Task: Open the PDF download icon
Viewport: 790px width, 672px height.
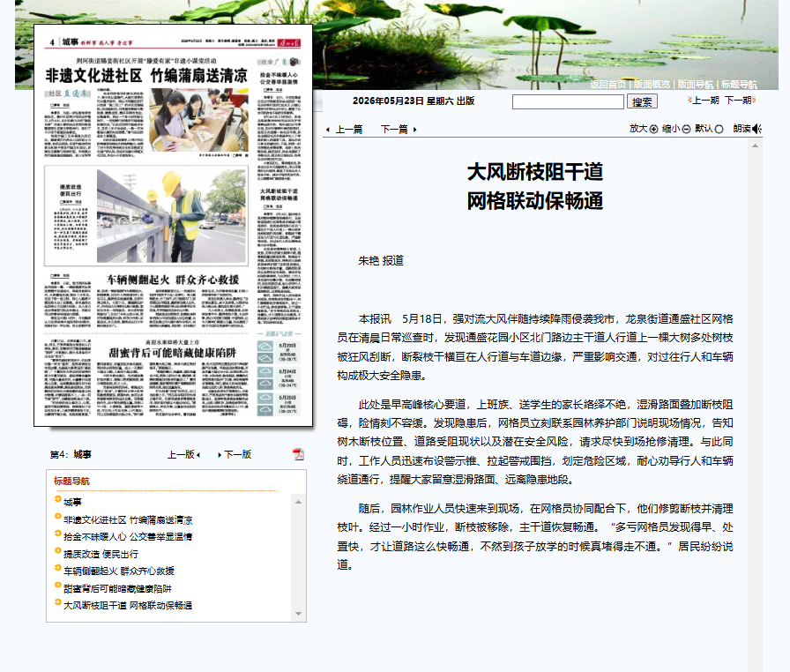Action: [x=298, y=454]
